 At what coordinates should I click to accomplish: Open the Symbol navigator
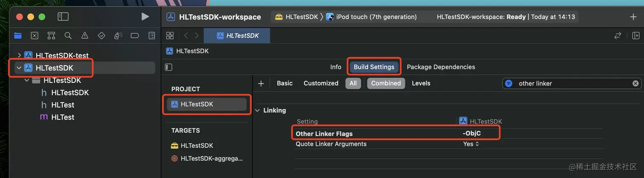click(52, 35)
